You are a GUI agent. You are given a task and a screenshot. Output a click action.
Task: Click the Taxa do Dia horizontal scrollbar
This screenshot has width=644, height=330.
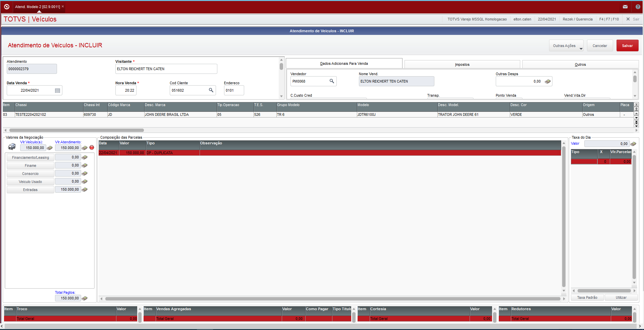coord(604,291)
